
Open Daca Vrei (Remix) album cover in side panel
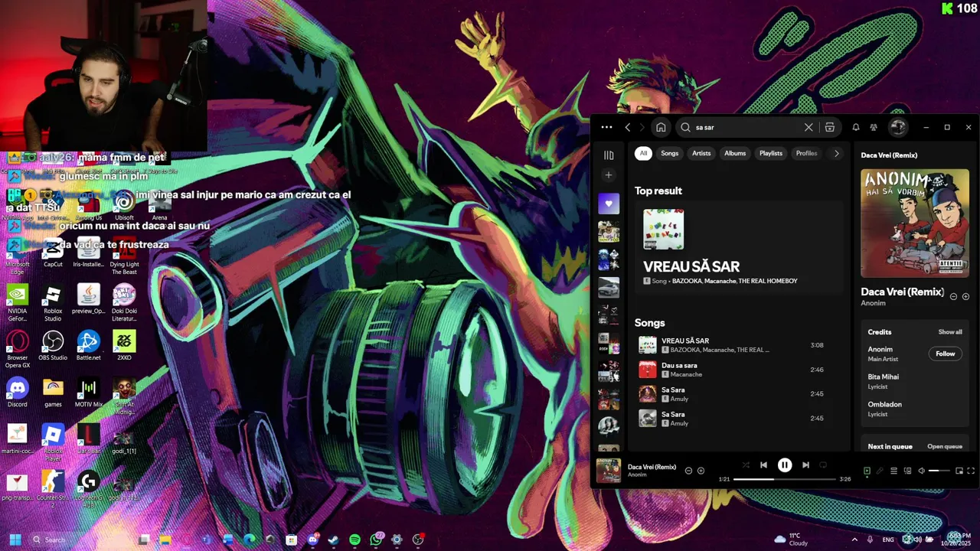pos(915,223)
